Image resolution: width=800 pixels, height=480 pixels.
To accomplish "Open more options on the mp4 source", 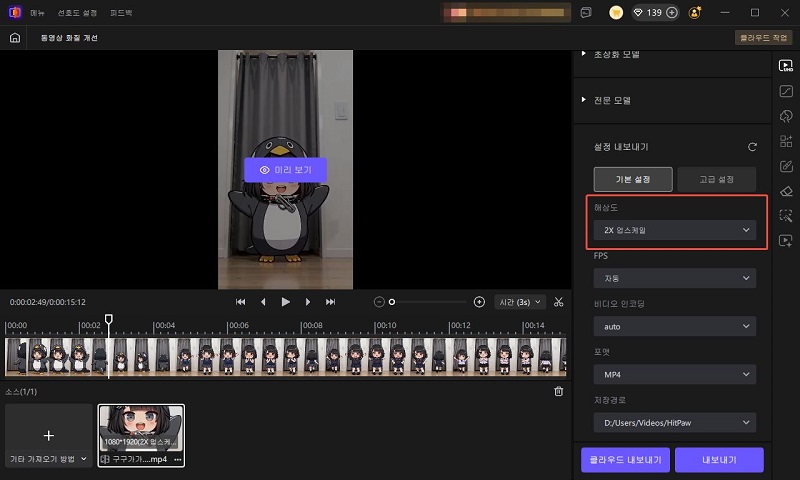I will pos(178,459).
